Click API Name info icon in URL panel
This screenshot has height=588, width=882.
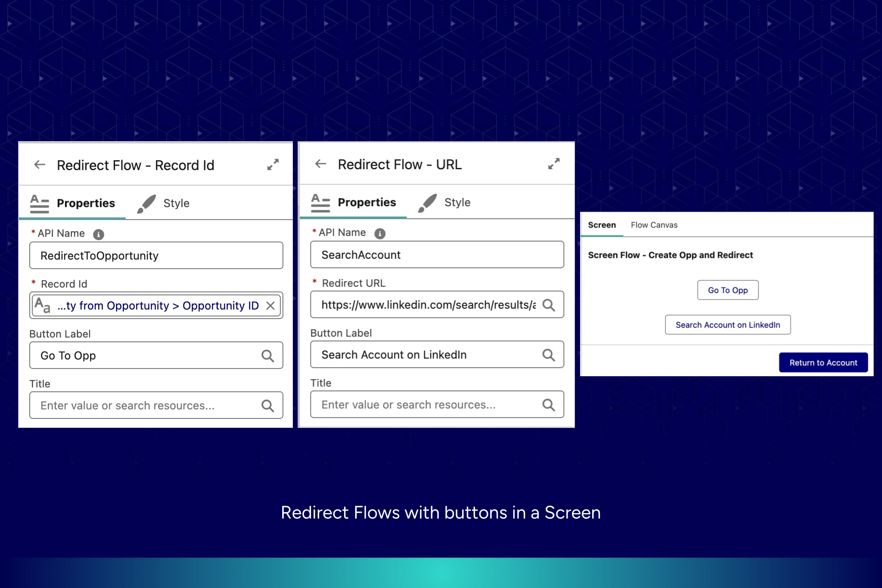click(x=380, y=233)
